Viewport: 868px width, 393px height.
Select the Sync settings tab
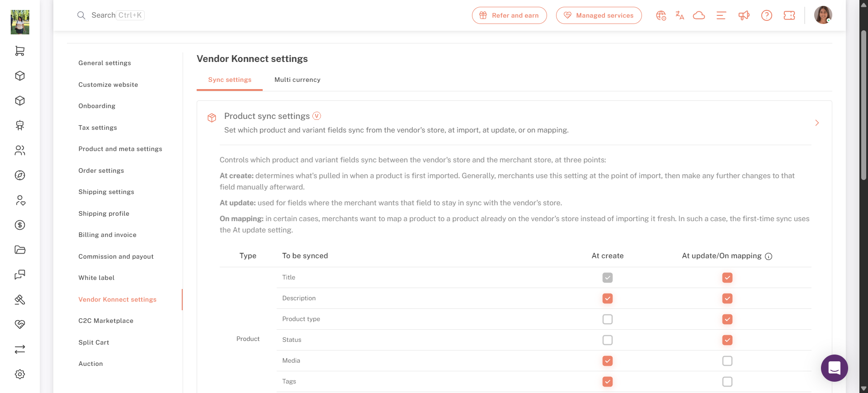(230, 80)
